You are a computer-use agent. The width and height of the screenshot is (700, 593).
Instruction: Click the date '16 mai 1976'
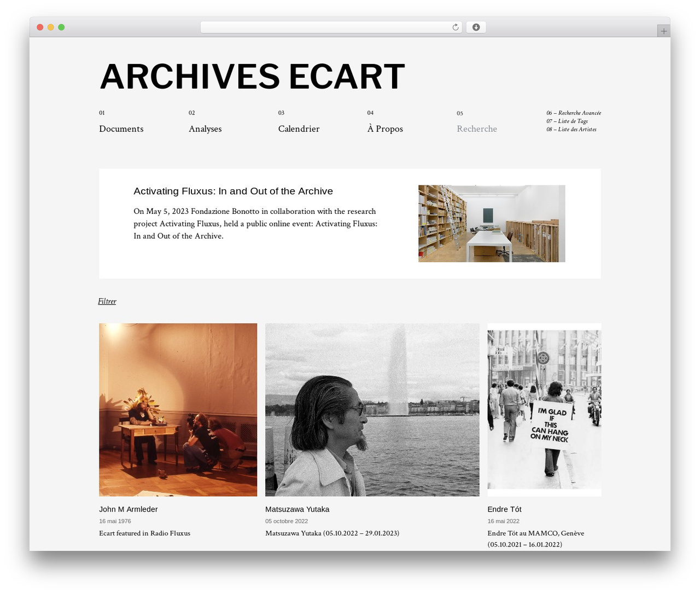(x=115, y=521)
